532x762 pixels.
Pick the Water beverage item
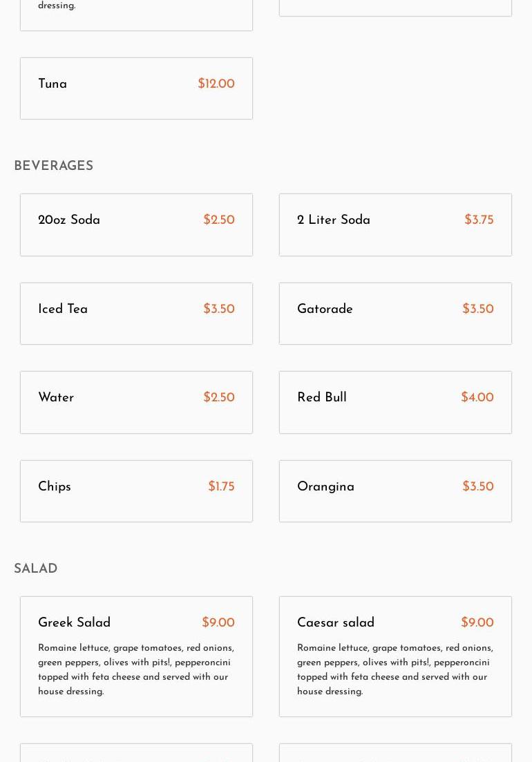pyautogui.click(x=56, y=398)
